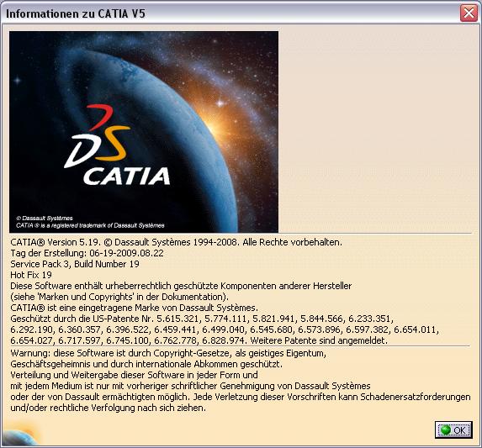Screen dimensions: 482x448
Task: Click the 'CATIA® Version 5.19' line
Action: [176, 242]
